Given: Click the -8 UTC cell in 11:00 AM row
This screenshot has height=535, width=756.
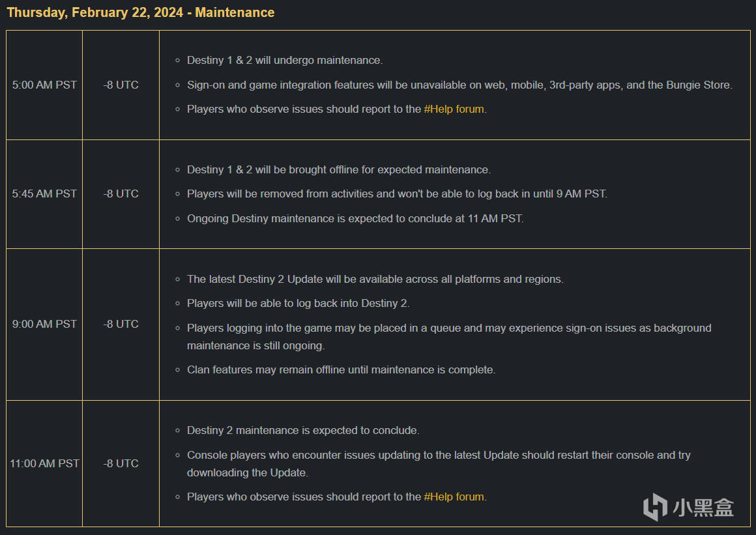Looking at the screenshot, I should coord(121,463).
